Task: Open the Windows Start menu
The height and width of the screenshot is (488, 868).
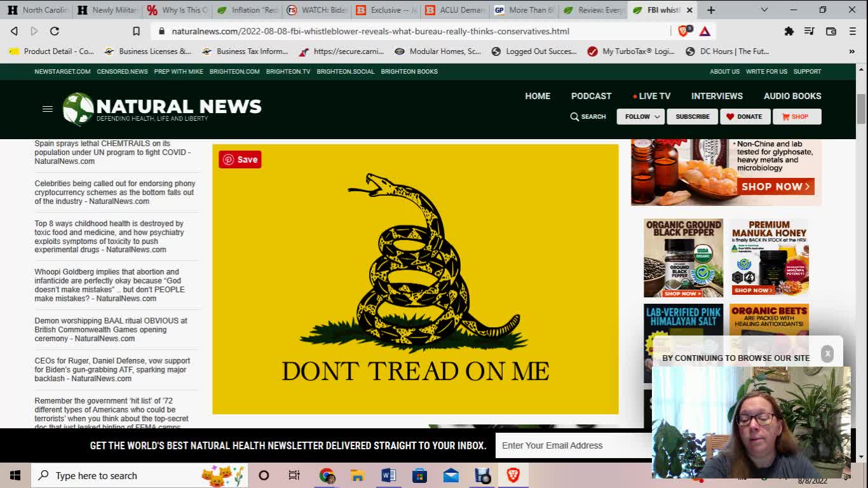Action: click(15, 475)
